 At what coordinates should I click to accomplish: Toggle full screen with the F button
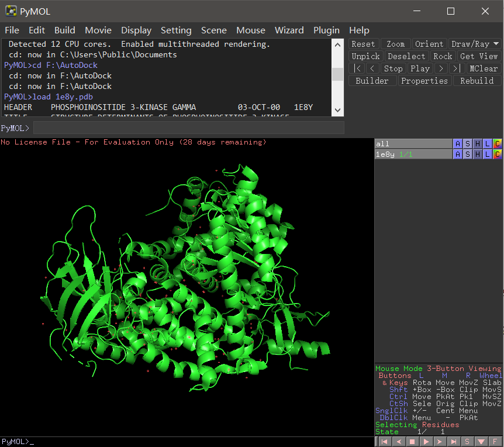(495, 442)
